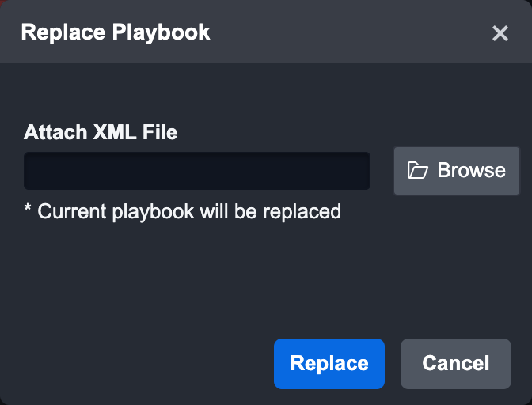Viewport: 532px width, 405px height.
Task: Click the Browse text label
Action: [x=471, y=171]
